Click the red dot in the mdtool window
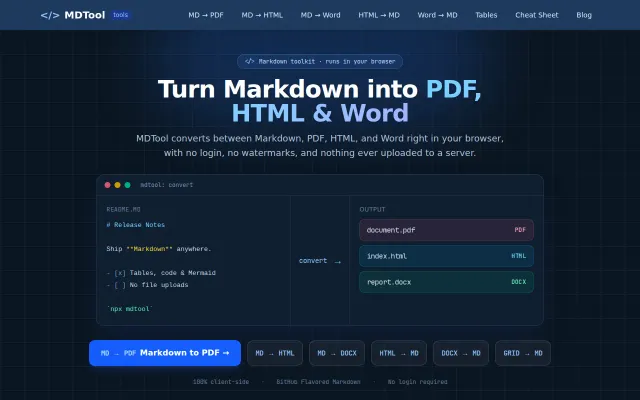This screenshot has height=400, width=640. coord(107,185)
